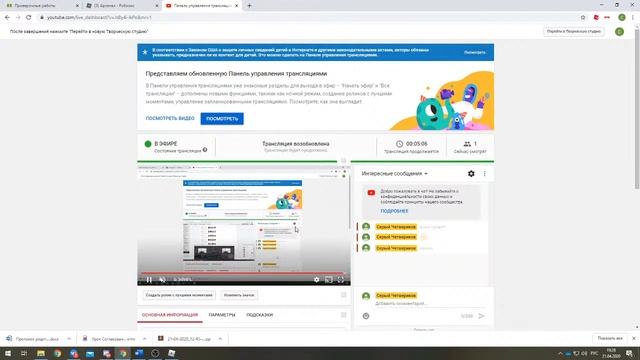Click the go to Creator Studio button
This screenshot has height=360, width=640.
573,31
